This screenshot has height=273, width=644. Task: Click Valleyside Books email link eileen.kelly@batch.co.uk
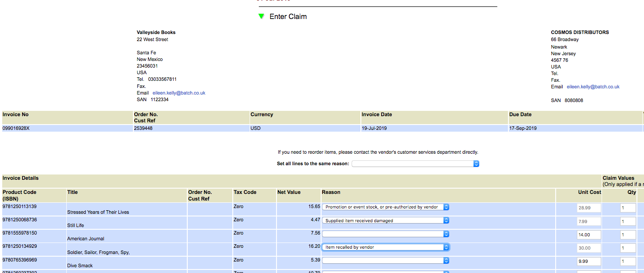[179, 93]
